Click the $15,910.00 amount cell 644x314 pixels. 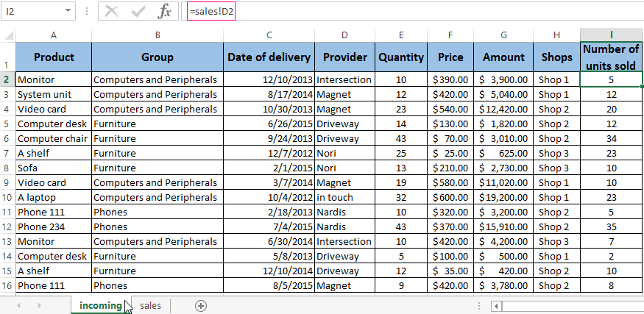(503, 226)
